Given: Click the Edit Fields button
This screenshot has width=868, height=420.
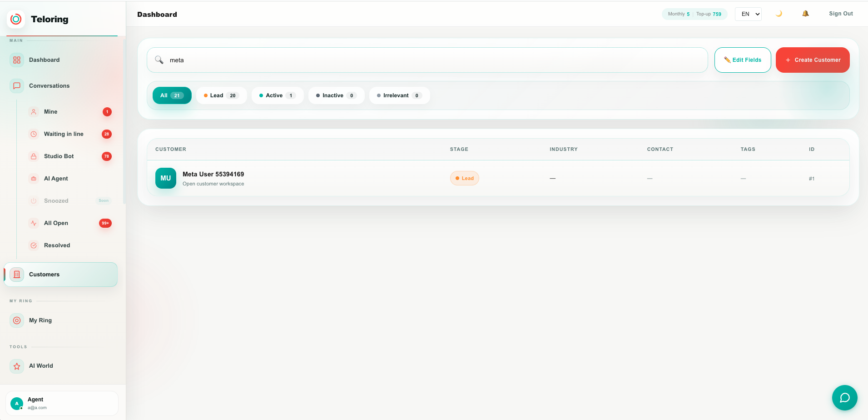Looking at the screenshot, I should (743, 60).
